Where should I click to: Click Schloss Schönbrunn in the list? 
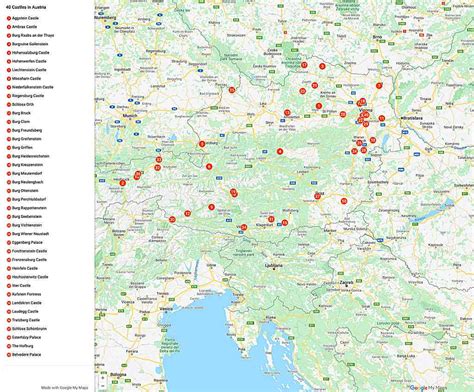pos(29,329)
